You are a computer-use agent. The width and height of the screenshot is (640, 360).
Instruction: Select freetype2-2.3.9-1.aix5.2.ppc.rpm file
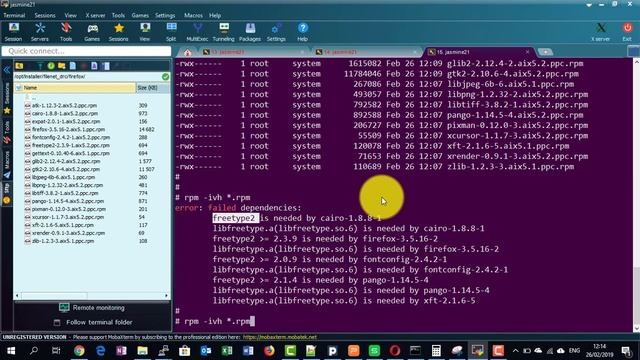[71, 145]
